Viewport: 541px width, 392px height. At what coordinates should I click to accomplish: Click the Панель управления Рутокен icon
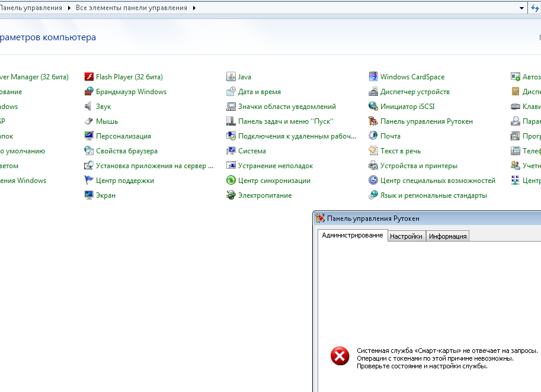373,121
